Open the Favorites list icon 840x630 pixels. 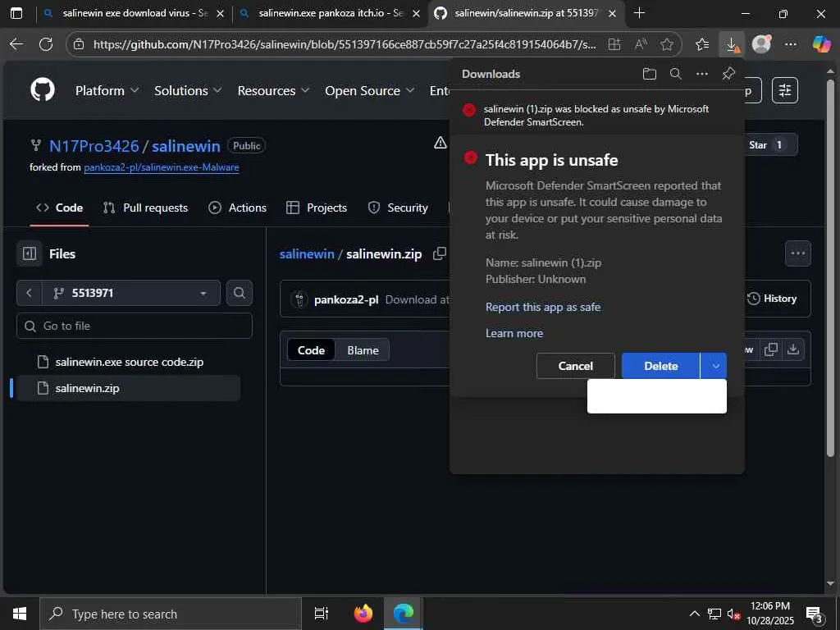point(702,44)
